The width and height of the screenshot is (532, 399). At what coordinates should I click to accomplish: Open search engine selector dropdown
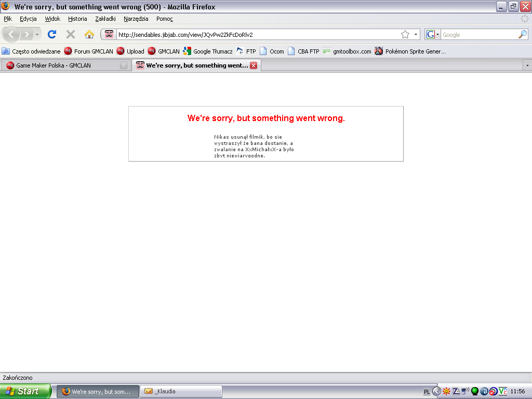[433, 34]
